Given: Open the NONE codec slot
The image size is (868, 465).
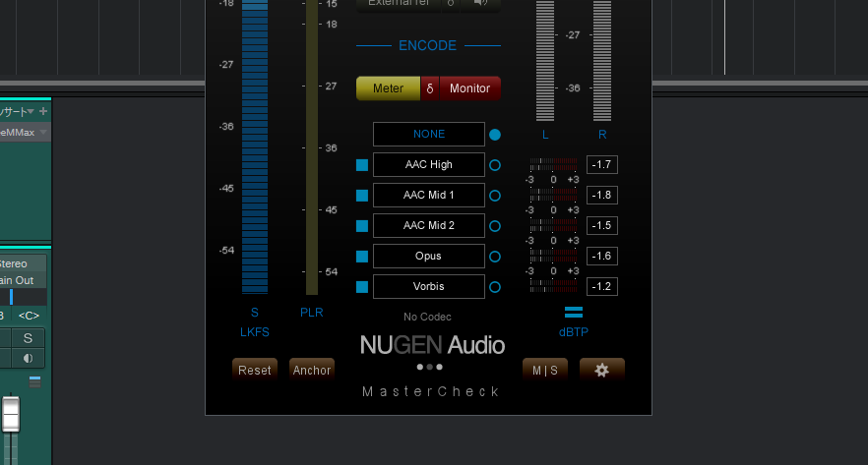Looking at the screenshot, I should [x=429, y=135].
